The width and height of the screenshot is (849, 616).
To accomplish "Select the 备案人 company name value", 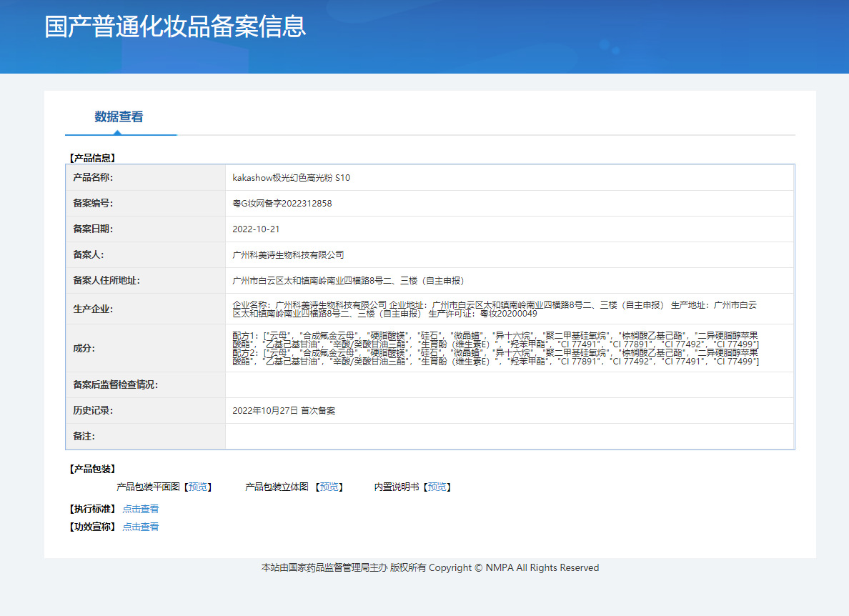I will coord(288,255).
